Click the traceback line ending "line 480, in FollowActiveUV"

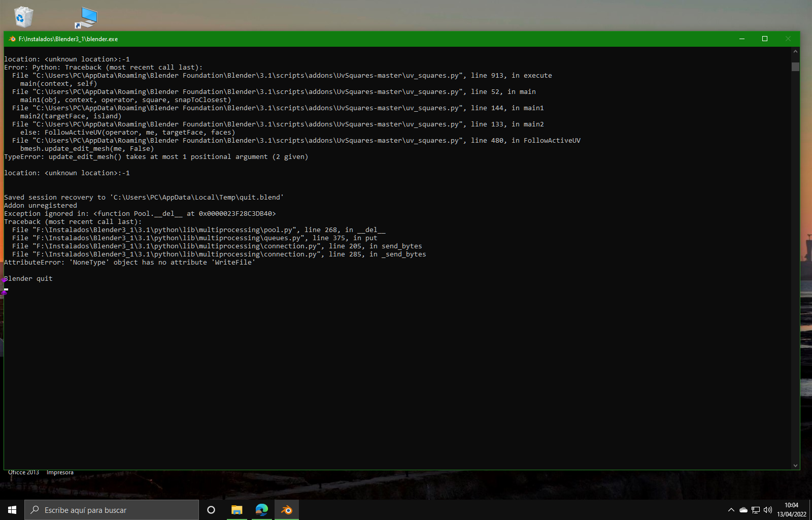pos(296,141)
